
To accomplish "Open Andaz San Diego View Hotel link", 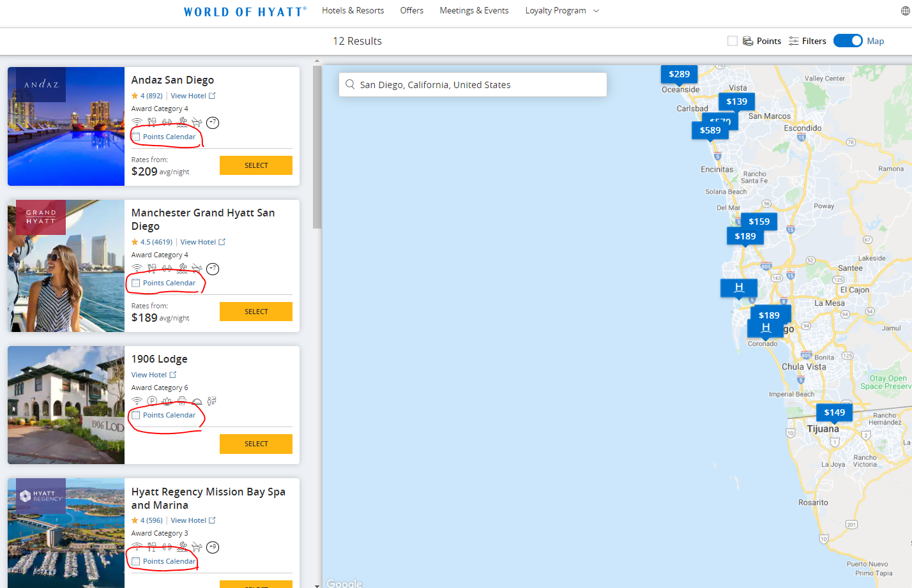I will tap(193, 96).
